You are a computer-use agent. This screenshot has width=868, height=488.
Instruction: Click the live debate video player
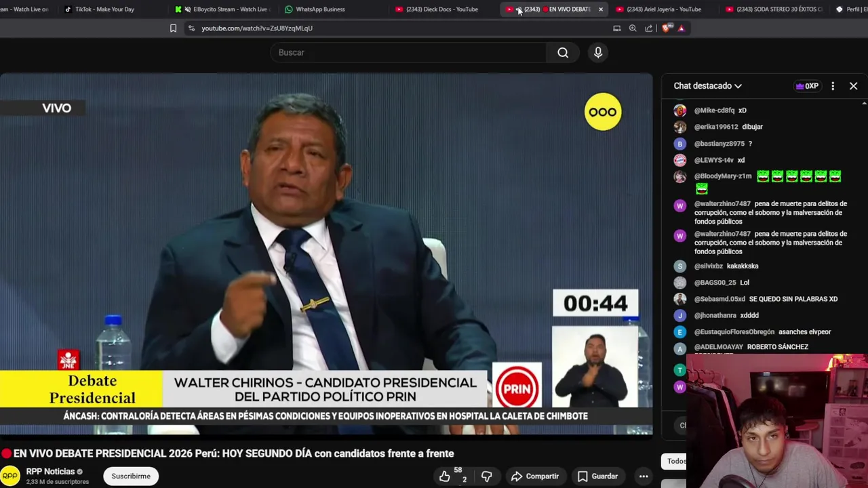(x=326, y=254)
